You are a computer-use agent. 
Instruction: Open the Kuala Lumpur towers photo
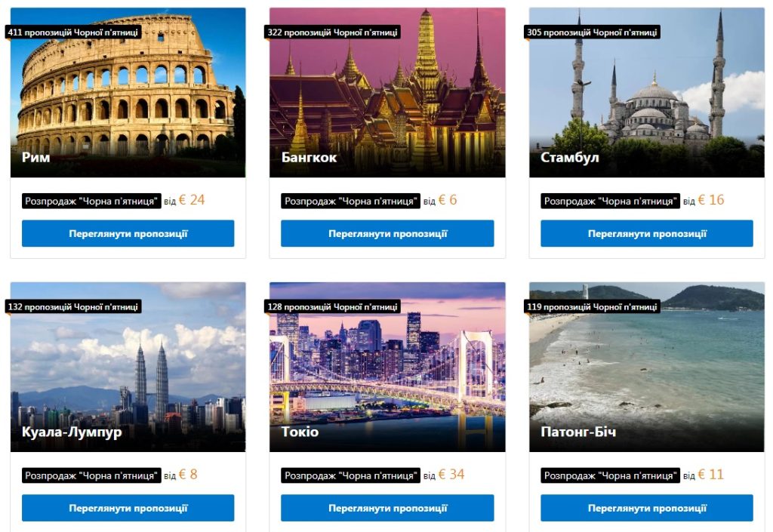tap(128, 367)
